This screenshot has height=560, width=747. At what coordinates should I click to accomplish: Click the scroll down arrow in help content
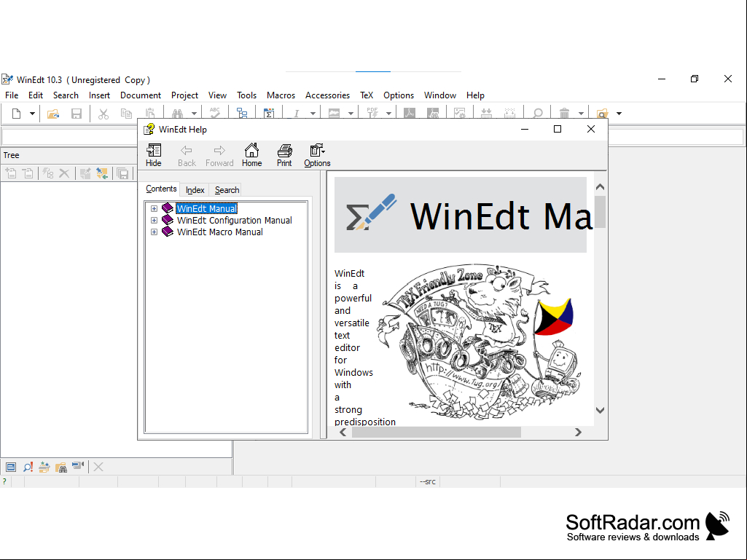tap(601, 410)
